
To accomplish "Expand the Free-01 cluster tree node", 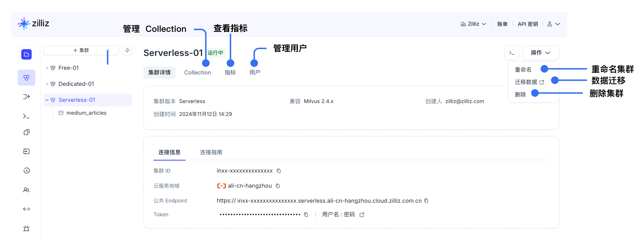I will tap(47, 68).
